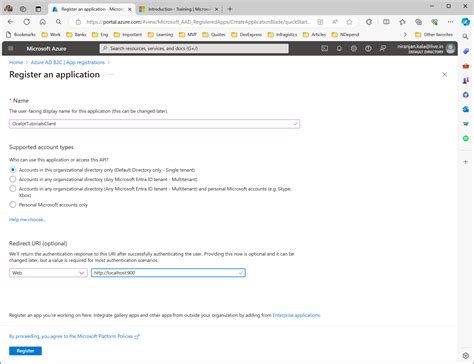Open the Help me choose link
Image resolution: width=474 pixels, height=364 pixels.
[27, 219]
